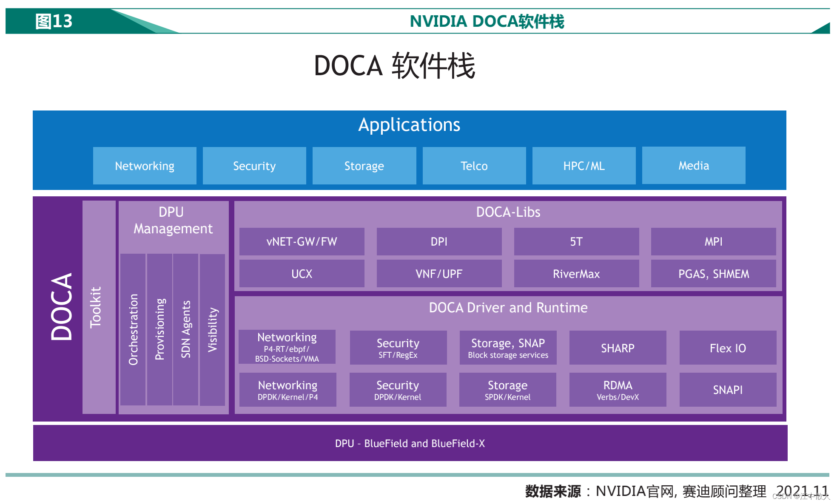
Task: Click the Applications heading
Action: [x=409, y=125]
